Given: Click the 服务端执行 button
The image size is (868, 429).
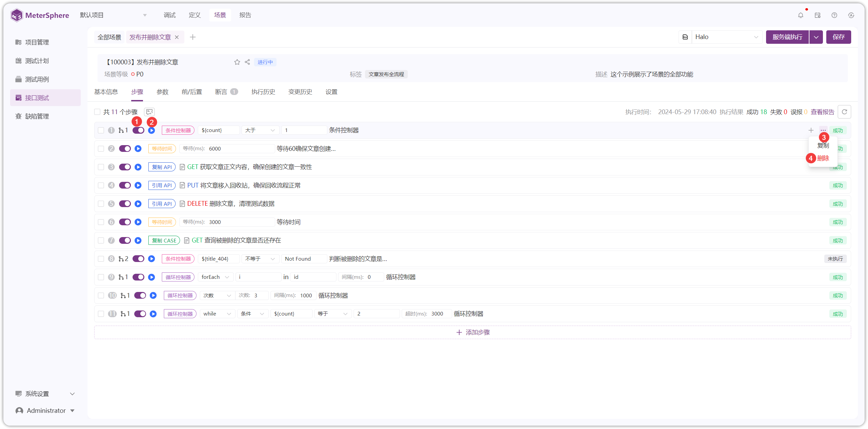Looking at the screenshot, I should pyautogui.click(x=787, y=37).
